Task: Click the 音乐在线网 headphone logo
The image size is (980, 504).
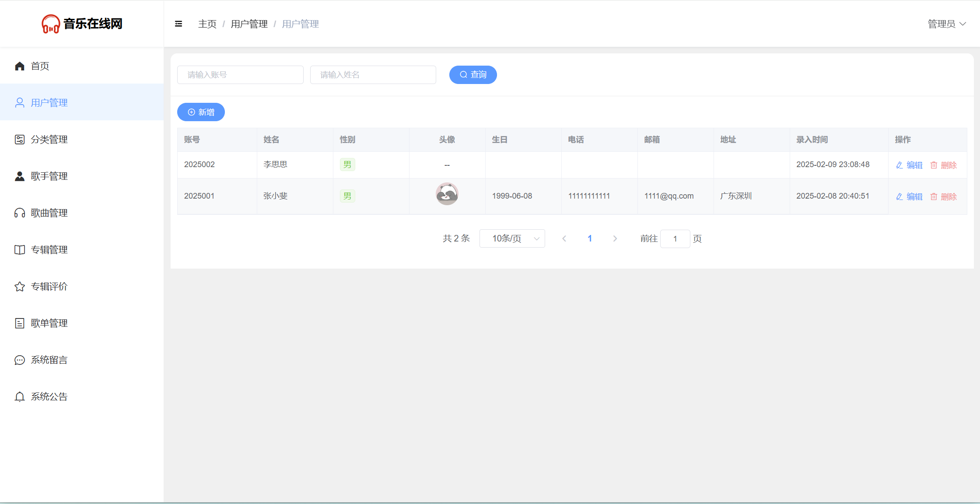Action: pyautogui.click(x=51, y=24)
